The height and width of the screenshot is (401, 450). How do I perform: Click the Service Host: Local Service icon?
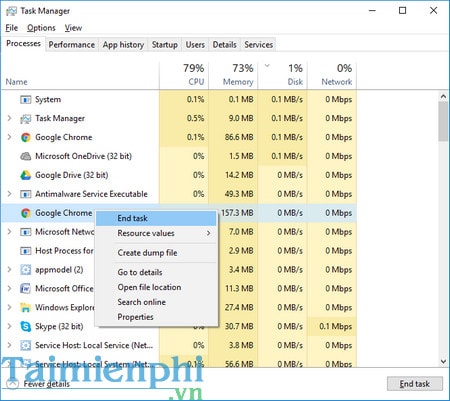(26, 345)
